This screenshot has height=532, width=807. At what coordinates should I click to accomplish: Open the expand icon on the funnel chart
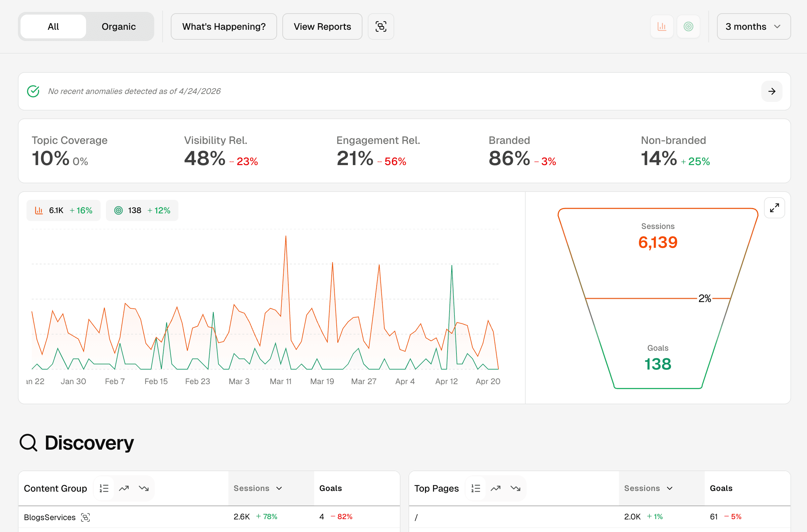pyautogui.click(x=774, y=207)
